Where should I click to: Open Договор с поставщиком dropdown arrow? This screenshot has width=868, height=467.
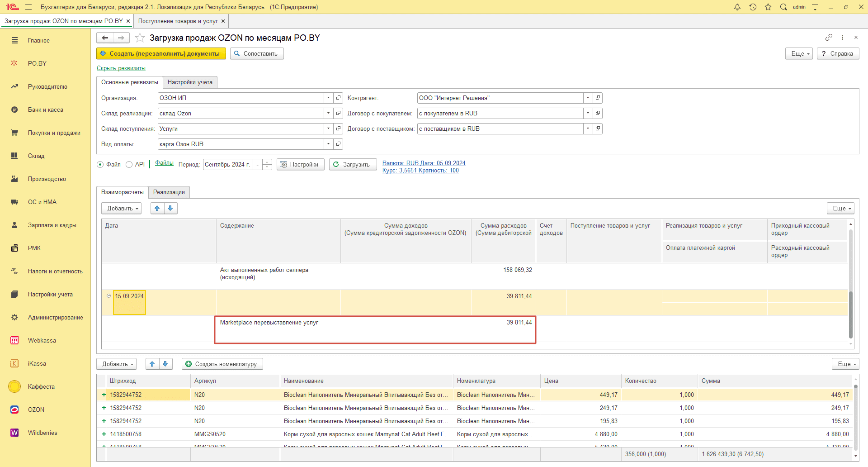[x=588, y=129]
